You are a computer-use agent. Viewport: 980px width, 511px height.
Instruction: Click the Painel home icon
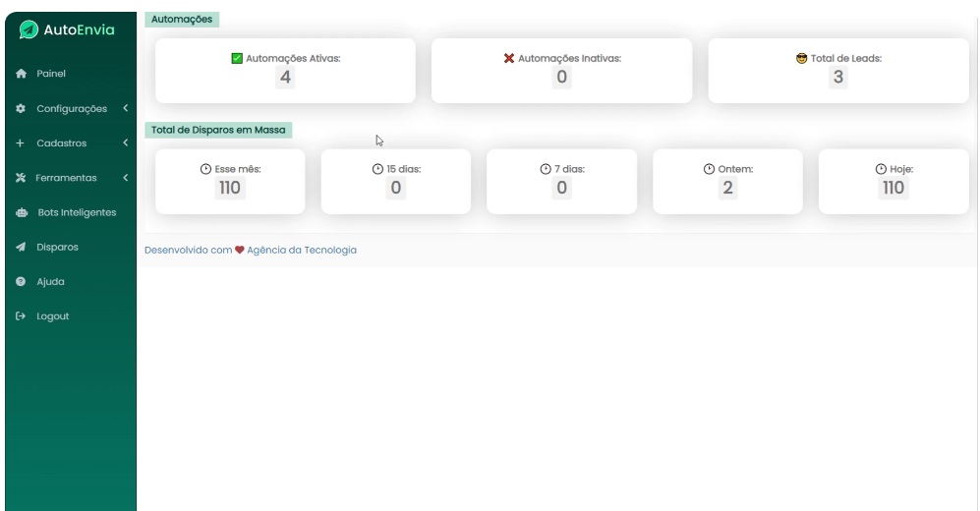point(20,73)
